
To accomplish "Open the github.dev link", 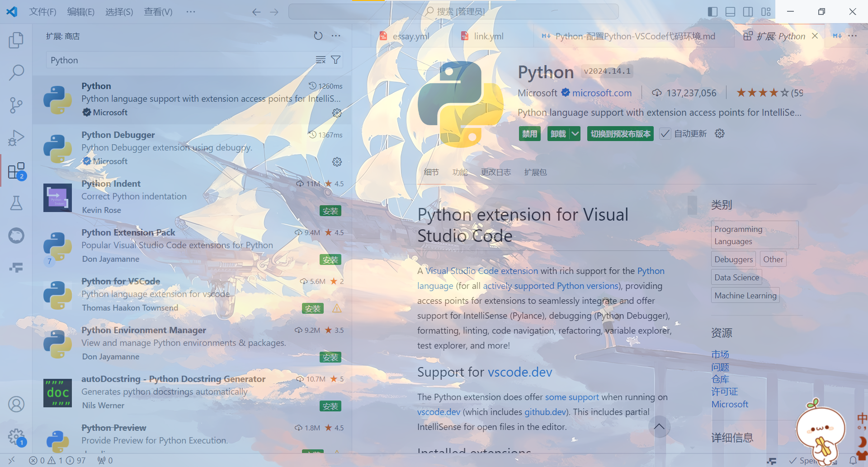I will [545, 412].
